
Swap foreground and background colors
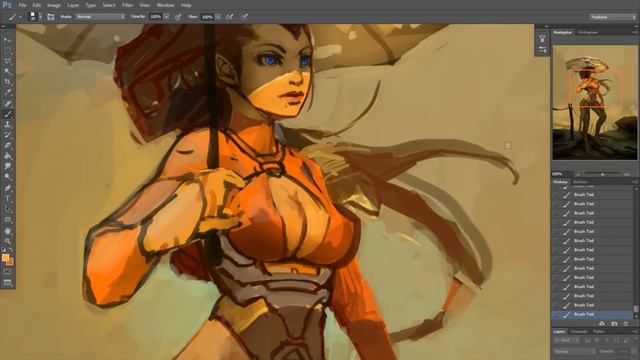(11, 249)
